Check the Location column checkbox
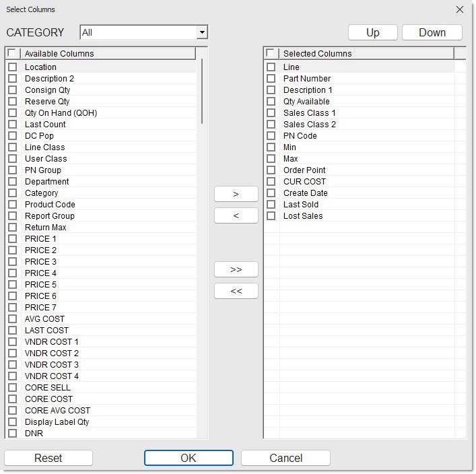 (x=12, y=67)
